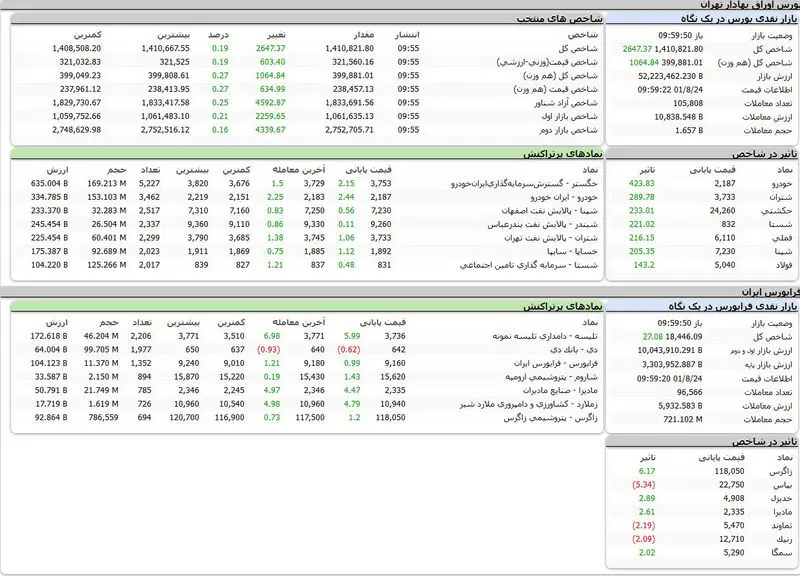Open خودرو - ایران خودرو in most-traded symbols
Screen dimensions: 800x576
[x=564, y=197]
